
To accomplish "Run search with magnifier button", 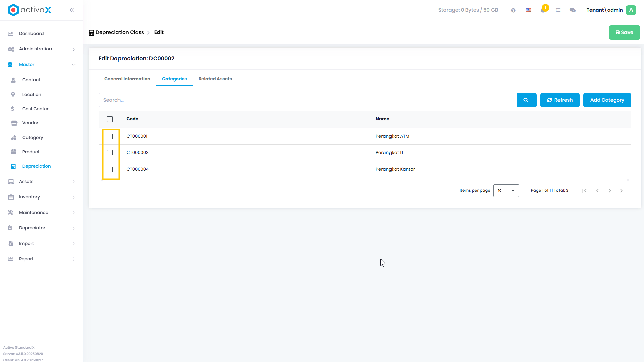I will pyautogui.click(x=526, y=100).
